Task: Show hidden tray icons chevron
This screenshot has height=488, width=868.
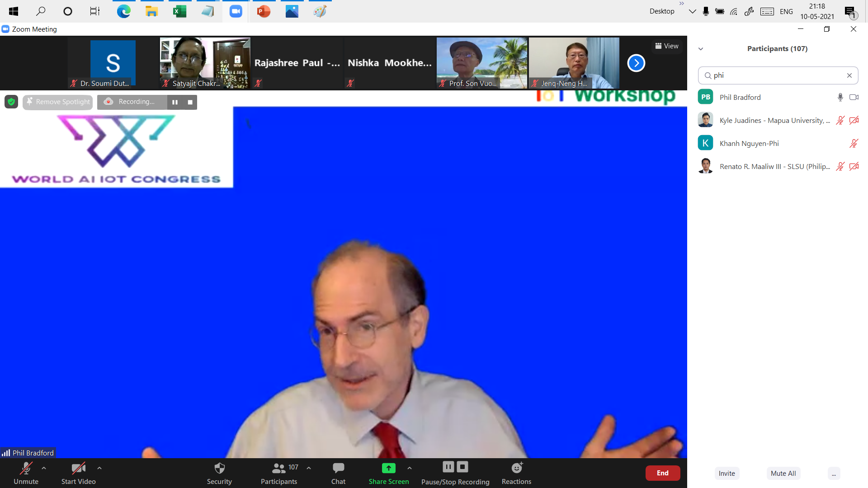Action: 692,11
